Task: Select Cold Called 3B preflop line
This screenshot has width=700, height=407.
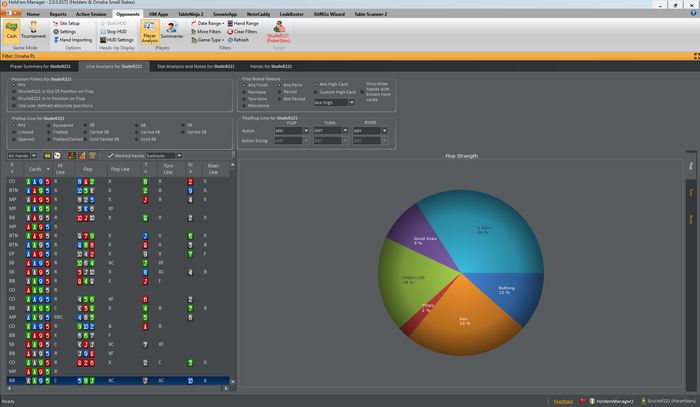Action: coord(101,139)
